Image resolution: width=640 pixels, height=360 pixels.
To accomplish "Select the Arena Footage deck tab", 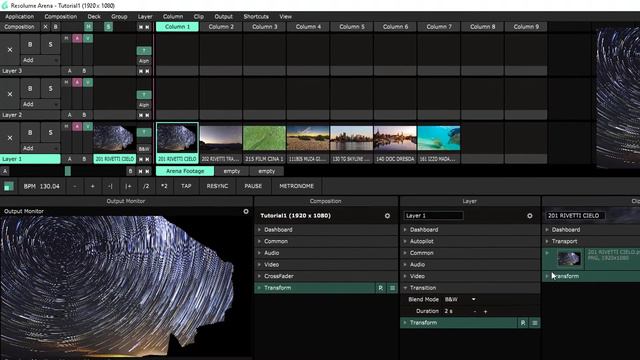I will click(185, 171).
